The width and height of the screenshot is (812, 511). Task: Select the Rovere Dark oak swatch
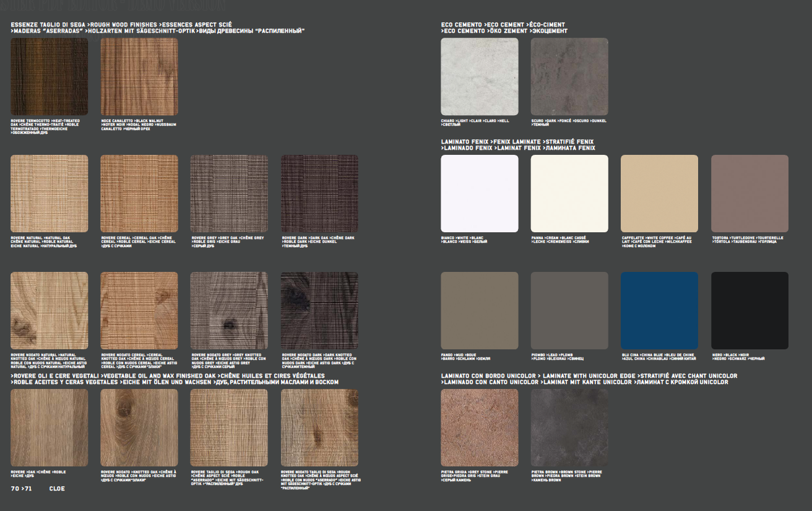pyautogui.click(x=319, y=193)
